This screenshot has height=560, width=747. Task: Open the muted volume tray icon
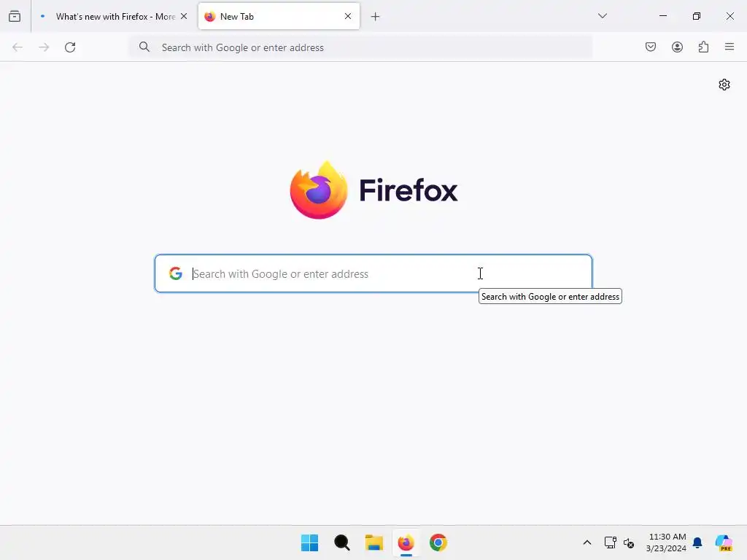click(x=629, y=542)
